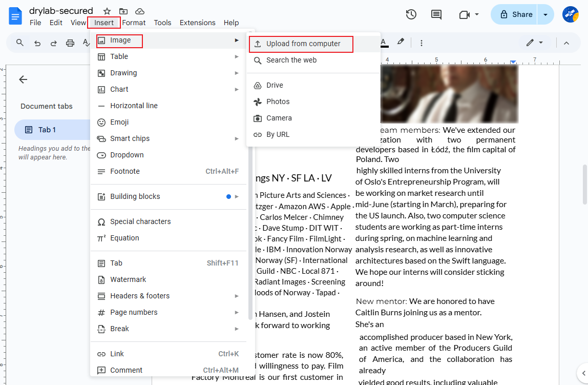Click the move to folder icon
The width and height of the screenshot is (588, 385).
[123, 11]
